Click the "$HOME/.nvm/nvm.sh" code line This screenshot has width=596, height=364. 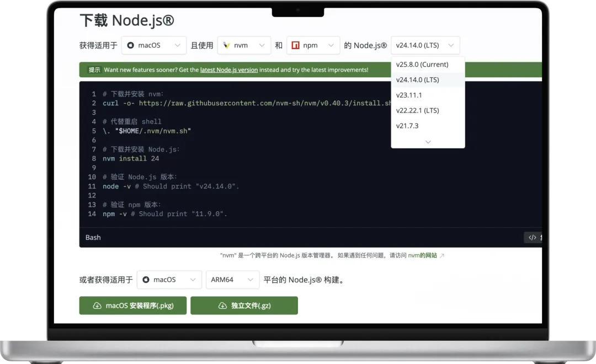coord(147,131)
